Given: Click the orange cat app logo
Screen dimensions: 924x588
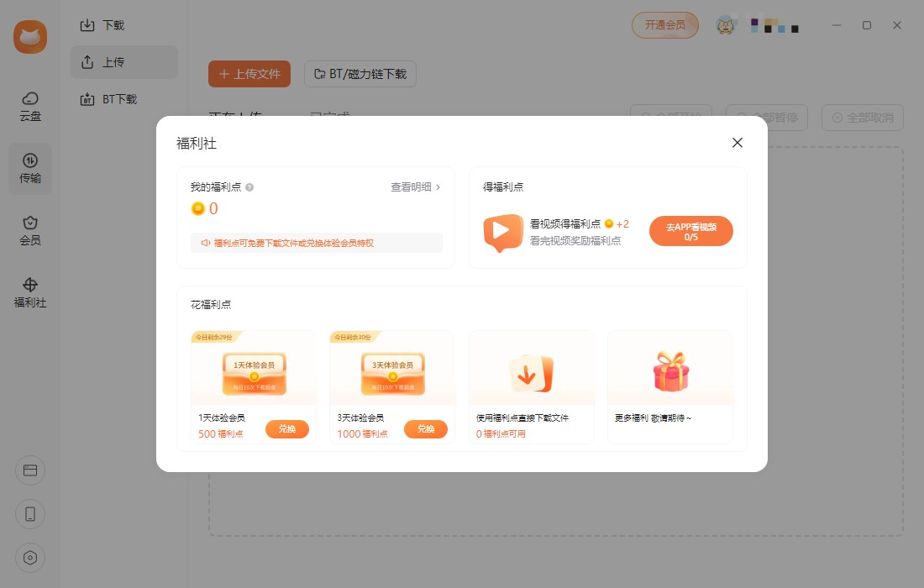Looking at the screenshot, I should coord(30,36).
